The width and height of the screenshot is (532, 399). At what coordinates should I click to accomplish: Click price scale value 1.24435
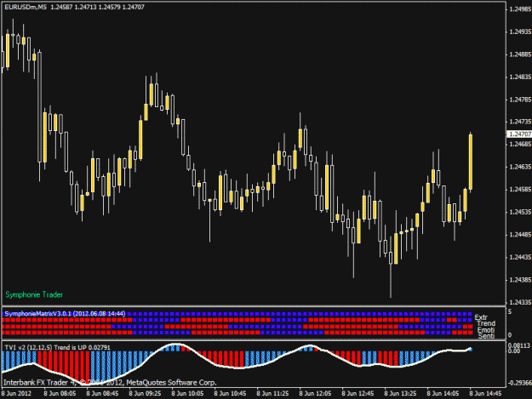[x=520, y=257]
